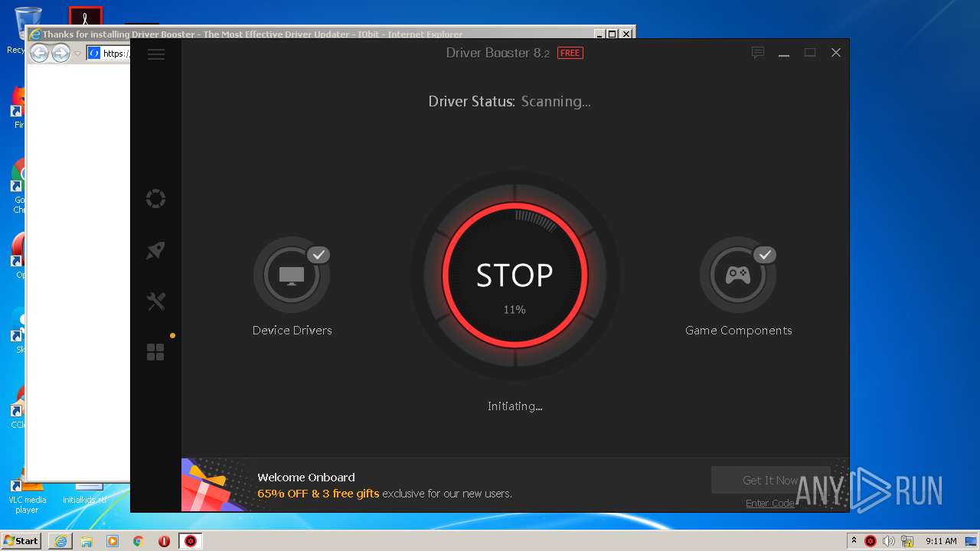Close the Driver Booster window
Screen dimensions: 980x551
coord(836,53)
